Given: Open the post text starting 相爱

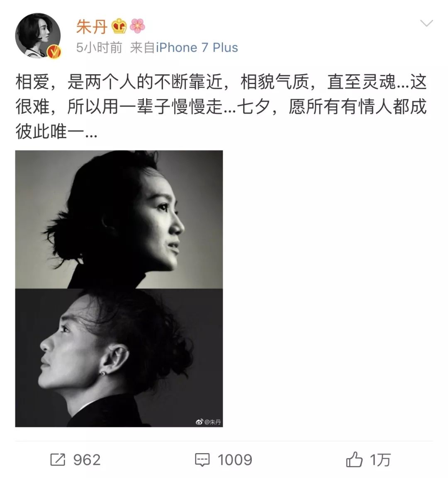Looking at the screenshot, I should coord(221,107).
